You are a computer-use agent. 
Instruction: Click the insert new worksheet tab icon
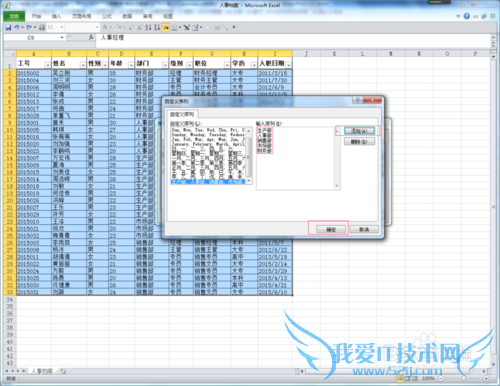[x=63, y=371]
